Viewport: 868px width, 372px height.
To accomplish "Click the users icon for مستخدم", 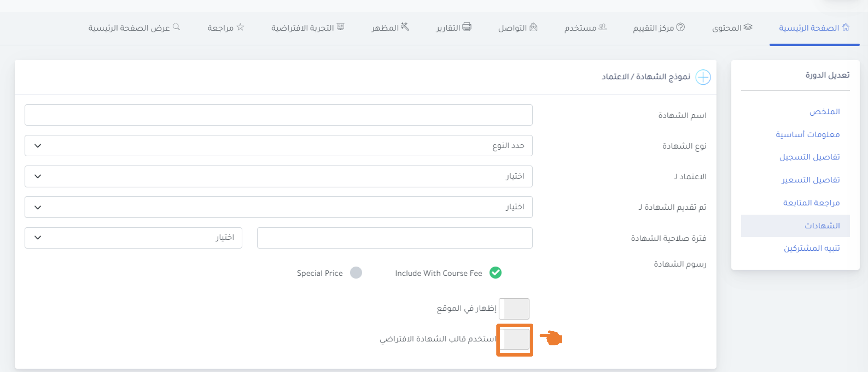I will click(602, 27).
